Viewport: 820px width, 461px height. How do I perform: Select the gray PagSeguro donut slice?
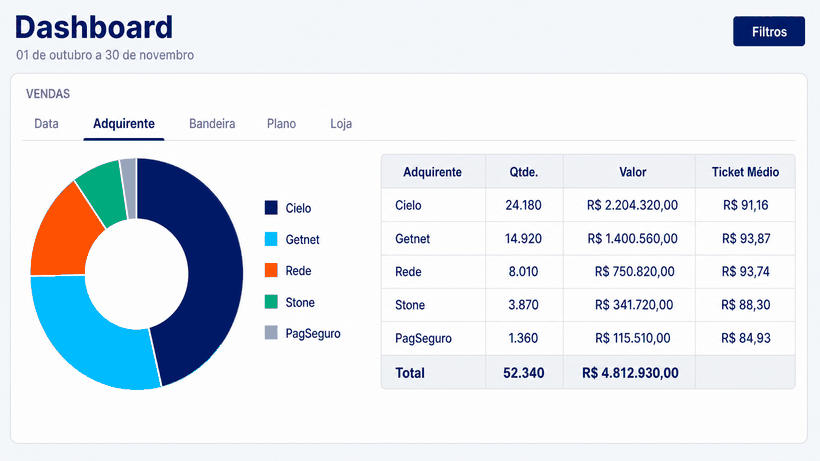click(x=129, y=188)
